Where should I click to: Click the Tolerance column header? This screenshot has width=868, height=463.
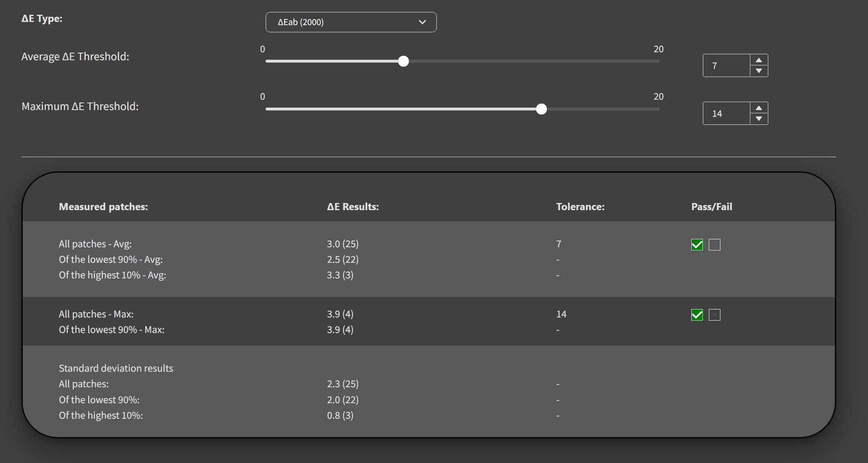tap(580, 207)
